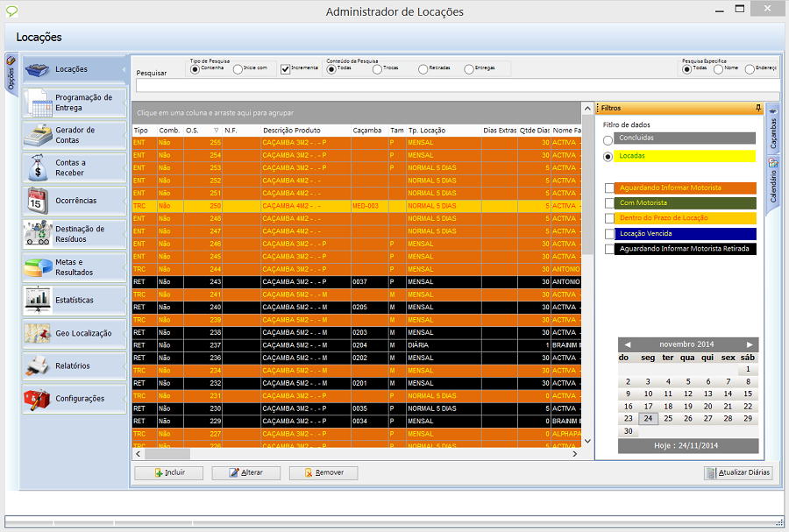789x532 pixels.
Task: Go to previous month in calendar
Action: click(627, 344)
